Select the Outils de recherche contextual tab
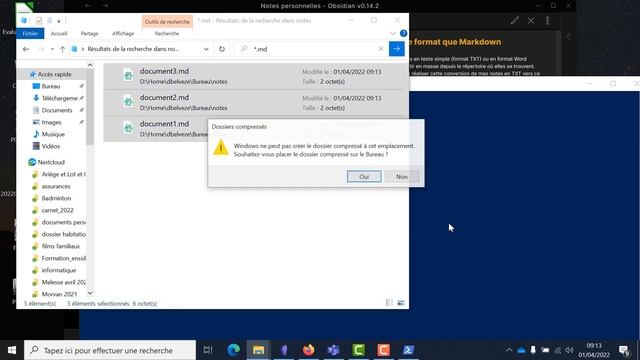 tap(167, 22)
